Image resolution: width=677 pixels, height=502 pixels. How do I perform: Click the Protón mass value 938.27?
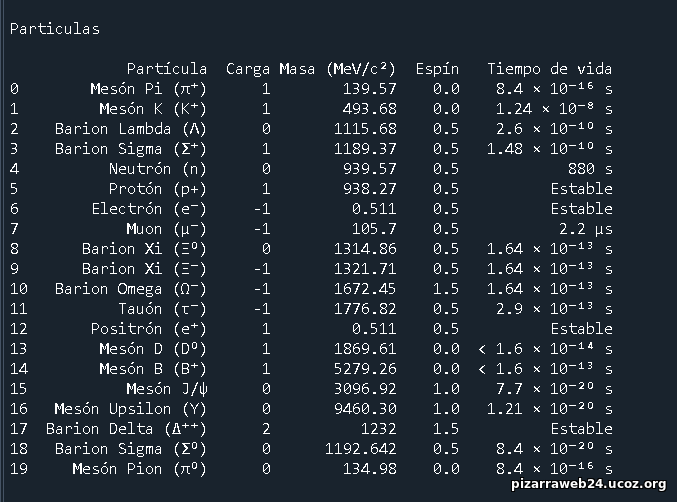(370, 189)
